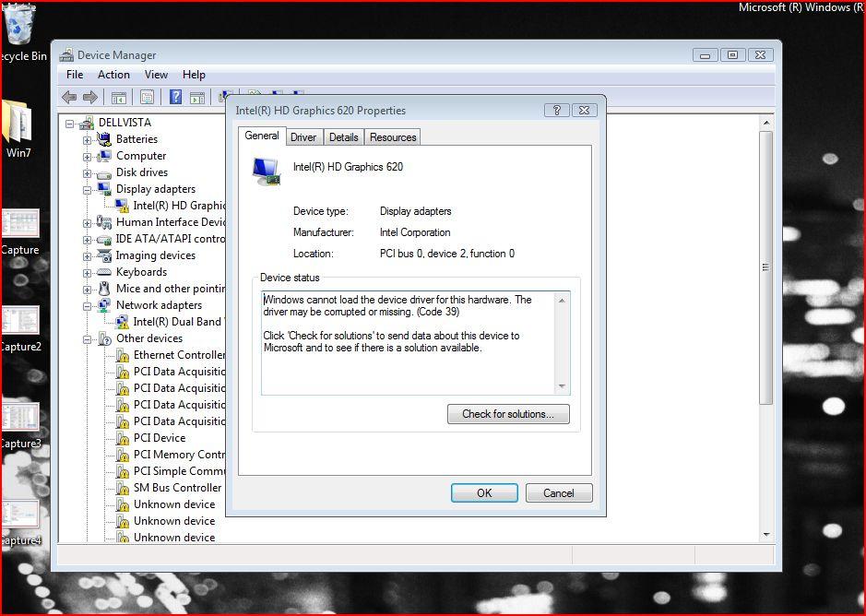866x616 pixels.
Task: Expand the IDE ATA/ATAPI controllers node
Action: [88, 240]
